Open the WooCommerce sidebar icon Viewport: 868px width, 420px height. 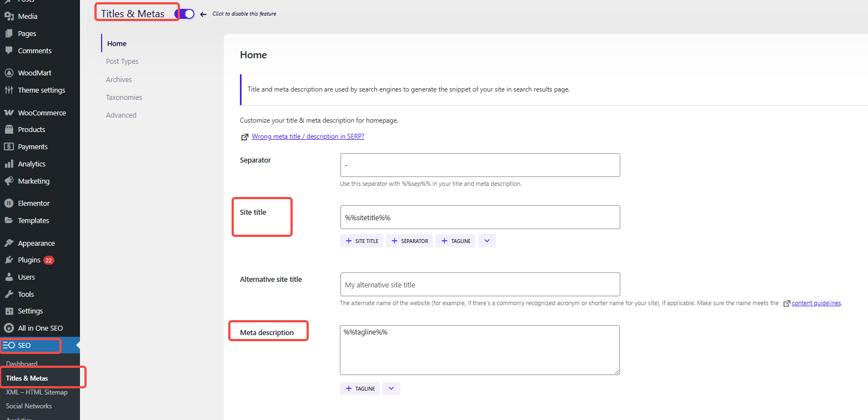[9, 112]
